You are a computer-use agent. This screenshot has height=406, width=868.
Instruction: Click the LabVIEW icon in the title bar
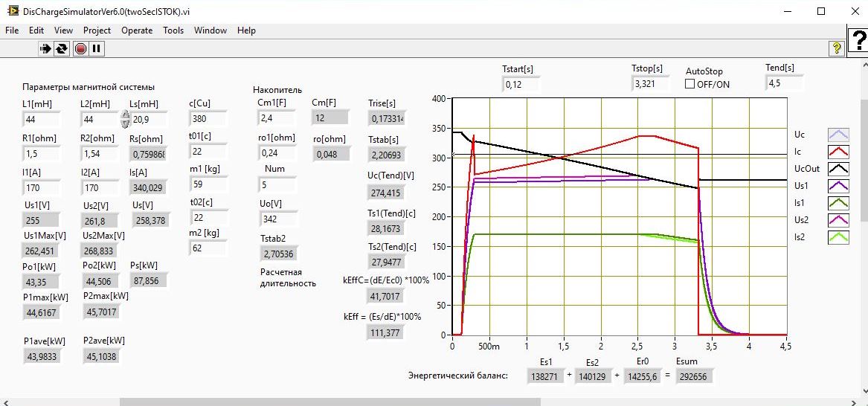13,12
